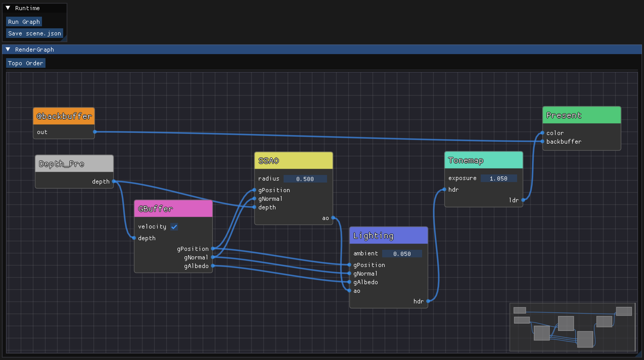Click the GBuffer gPosition output pin

[x=213, y=249]
